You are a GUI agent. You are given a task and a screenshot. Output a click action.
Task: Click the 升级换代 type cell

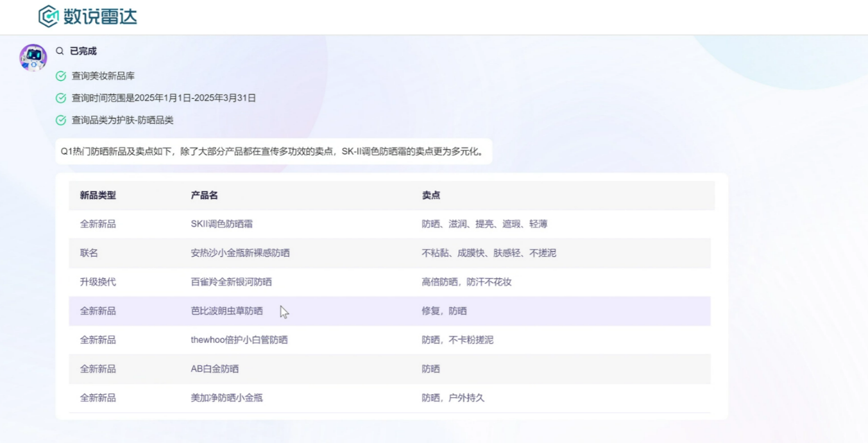98,282
